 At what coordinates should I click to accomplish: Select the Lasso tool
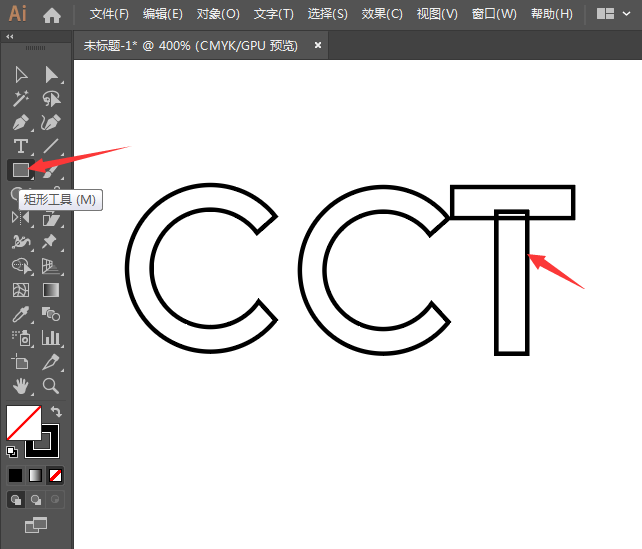click(x=51, y=99)
